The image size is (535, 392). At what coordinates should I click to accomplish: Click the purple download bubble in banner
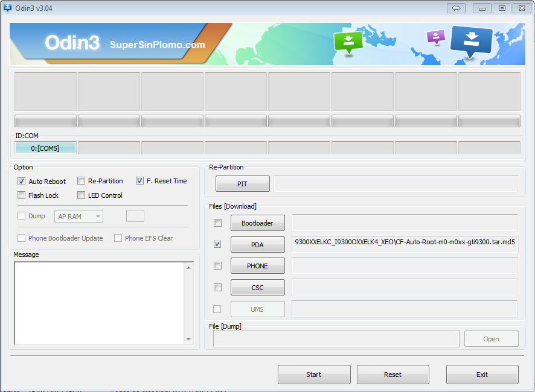point(436,37)
